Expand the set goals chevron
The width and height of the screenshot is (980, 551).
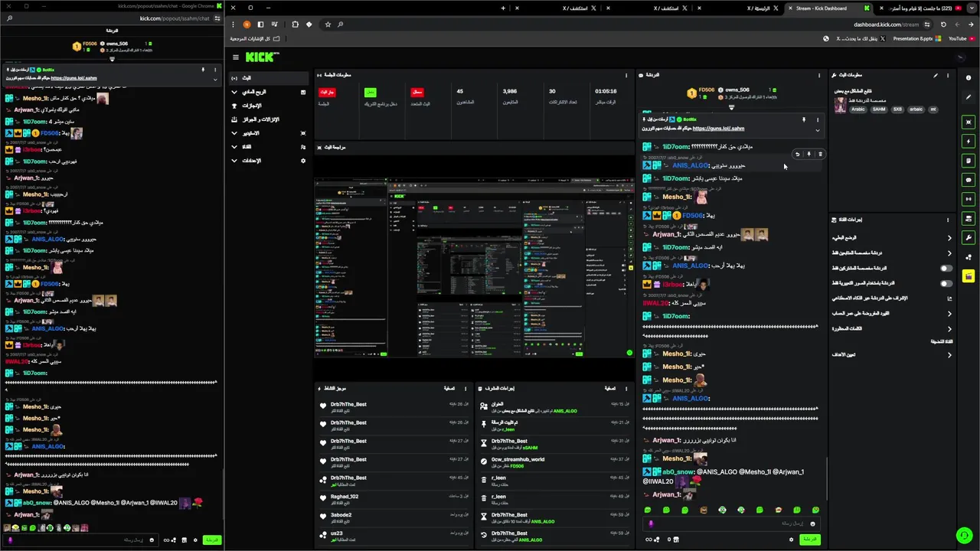949,354
